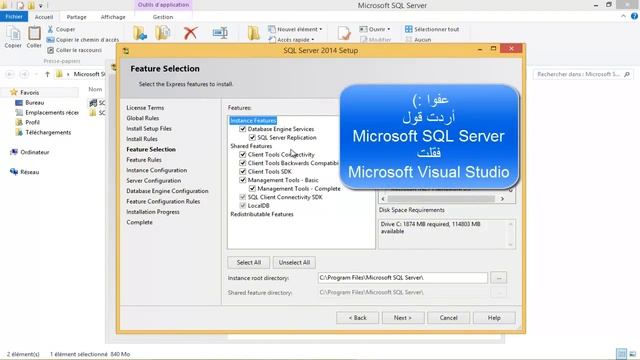
Task: Toggle the Management Tools - Basic checkbox
Action: coord(242,180)
